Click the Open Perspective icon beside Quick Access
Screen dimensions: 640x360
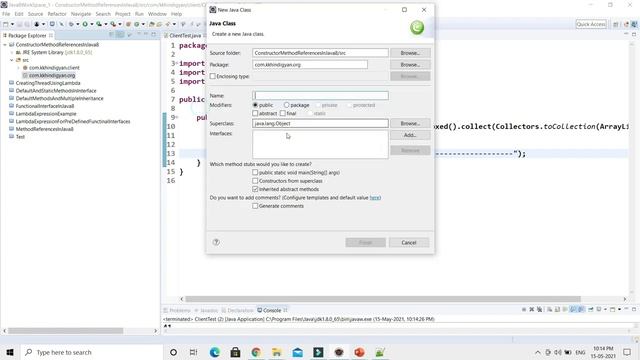[x=616, y=24]
